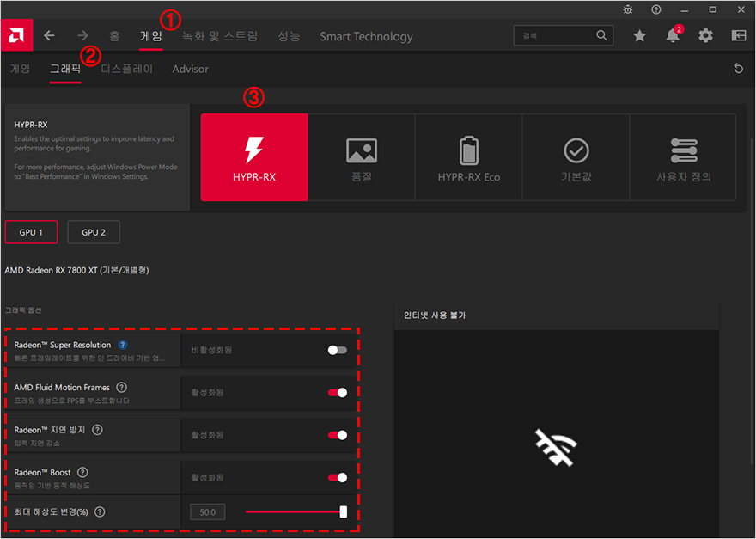756x539 pixels.
Task: Switch to the Advisor sub-tab
Action: pyautogui.click(x=191, y=69)
